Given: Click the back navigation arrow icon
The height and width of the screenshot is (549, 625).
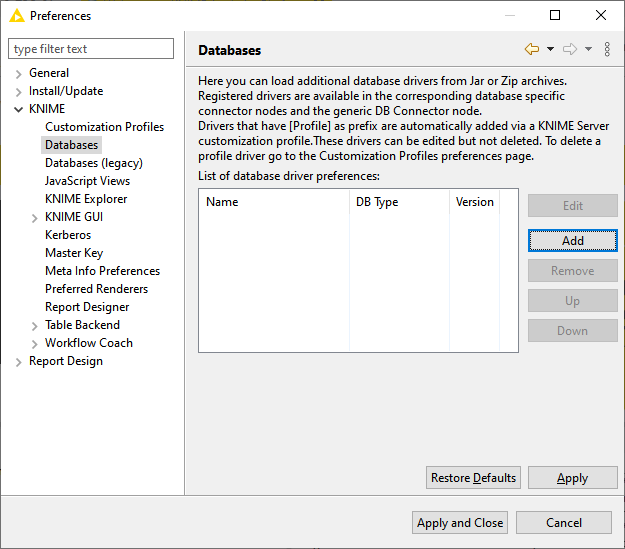Looking at the screenshot, I should (531, 49).
